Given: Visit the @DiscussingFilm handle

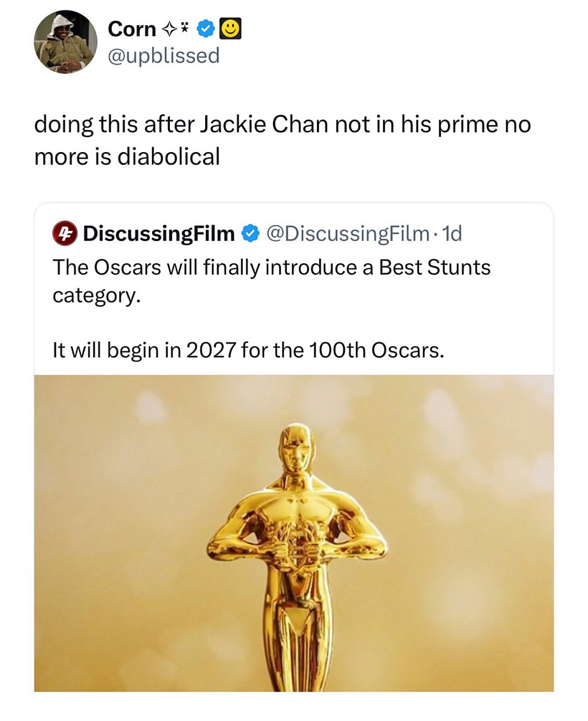Looking at the screenshot, I should click(348, 233).
